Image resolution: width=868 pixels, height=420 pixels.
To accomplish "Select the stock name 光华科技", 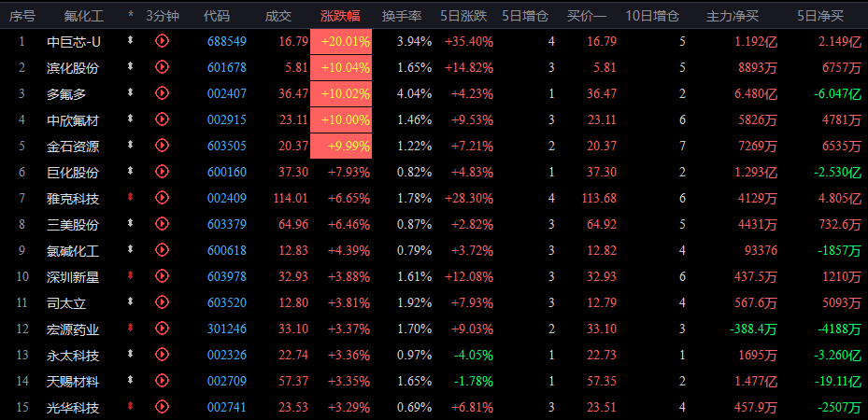I will click(73, 408).
